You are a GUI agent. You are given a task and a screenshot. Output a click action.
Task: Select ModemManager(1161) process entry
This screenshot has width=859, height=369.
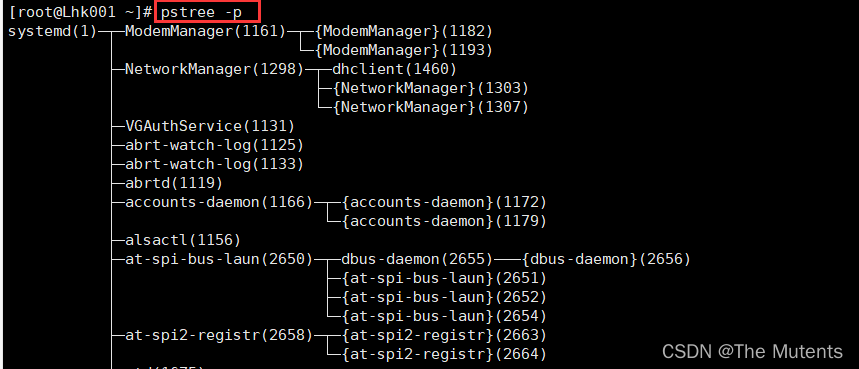click(x=205, y=32)
